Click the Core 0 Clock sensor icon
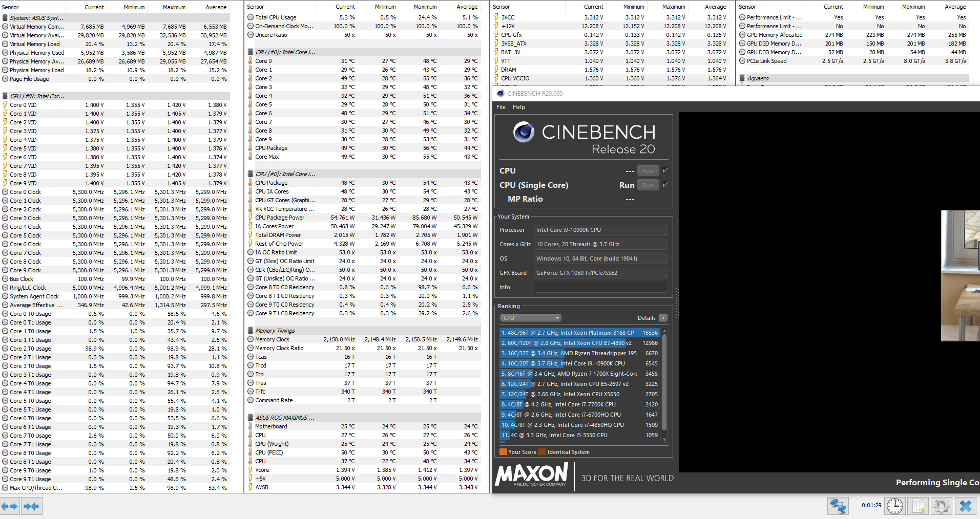The width and height of the screenshot is (980, 519). (5, 192)
